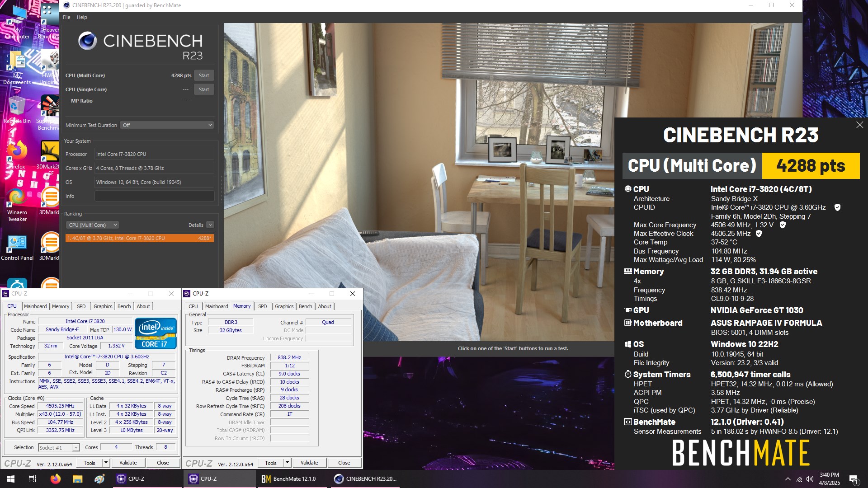Click Validate in the CPU-Z processor window

tap(128, 463)
